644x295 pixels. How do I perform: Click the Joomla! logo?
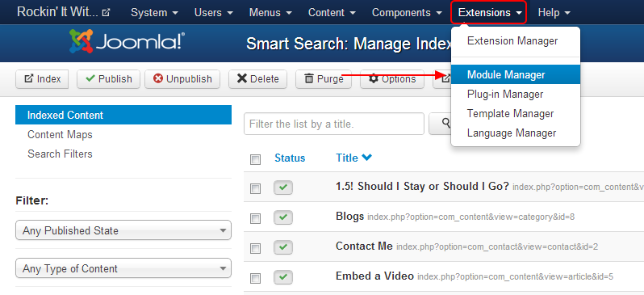[x=127, y=41]
